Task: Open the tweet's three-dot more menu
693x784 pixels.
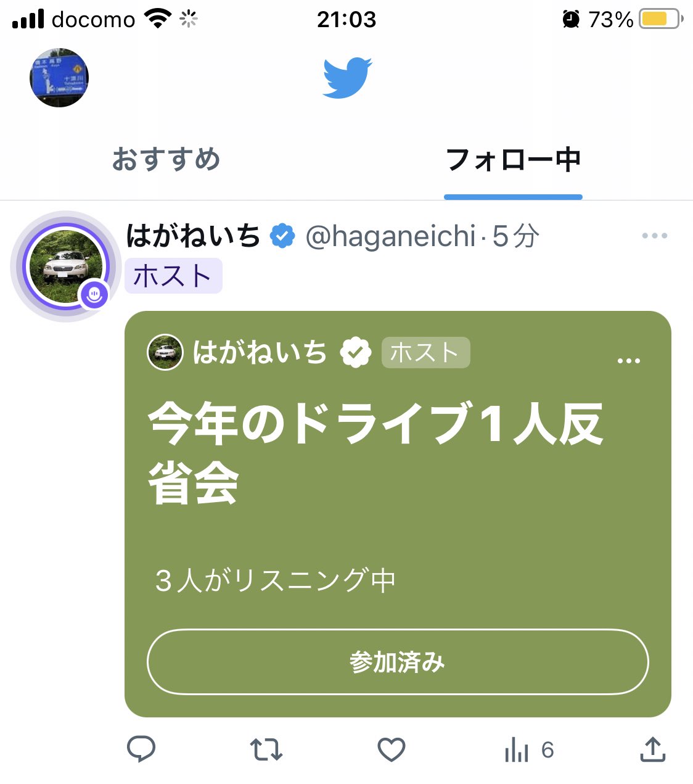Action: (654, 236)
